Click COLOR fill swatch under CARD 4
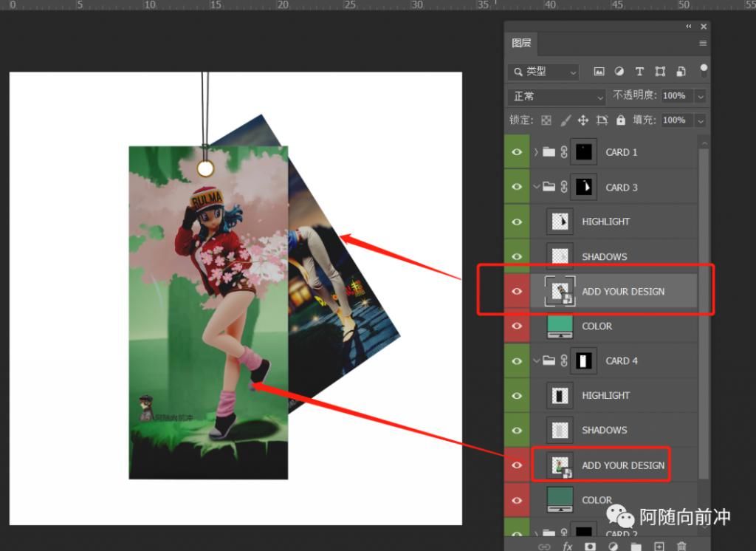Image resolution: width=756 pixels, height=551 pixels. tap(560, 500)
